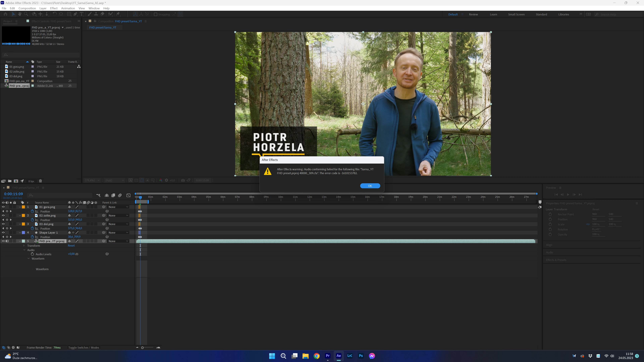Click the Position stopwatch for 01 gora.png
The width and height of the screenshot is (644, 362).
[32, 211]
